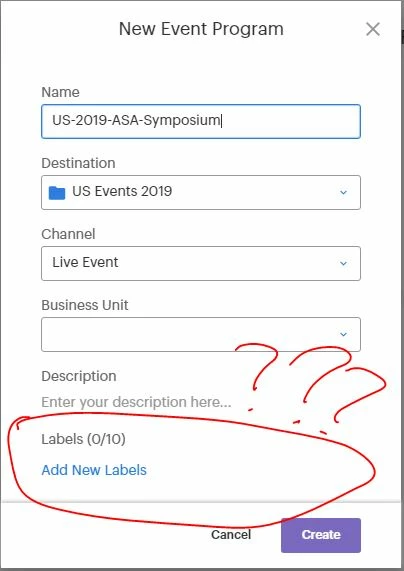404x571 pixels.
Task: Click the New Event Program dialog title
Action: click(201, 29)
